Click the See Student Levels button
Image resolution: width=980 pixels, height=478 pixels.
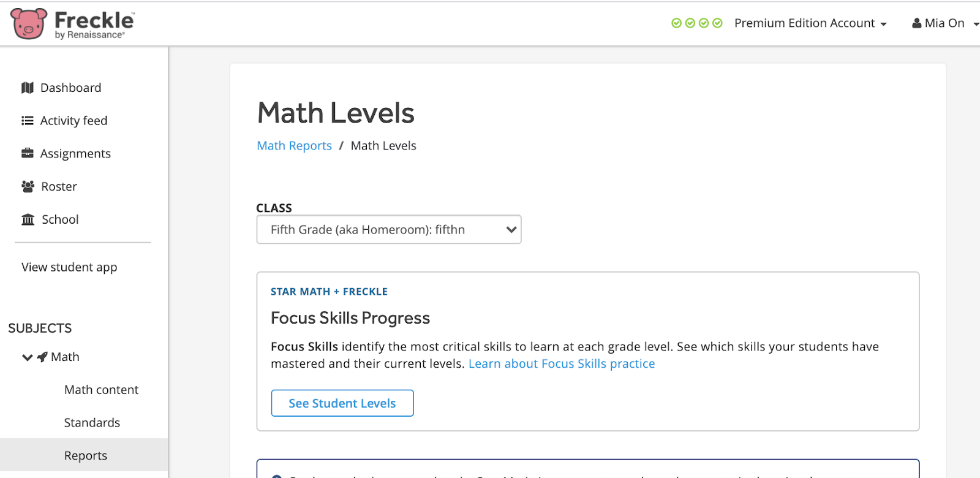pyautogui.click(x=342, y=403)
